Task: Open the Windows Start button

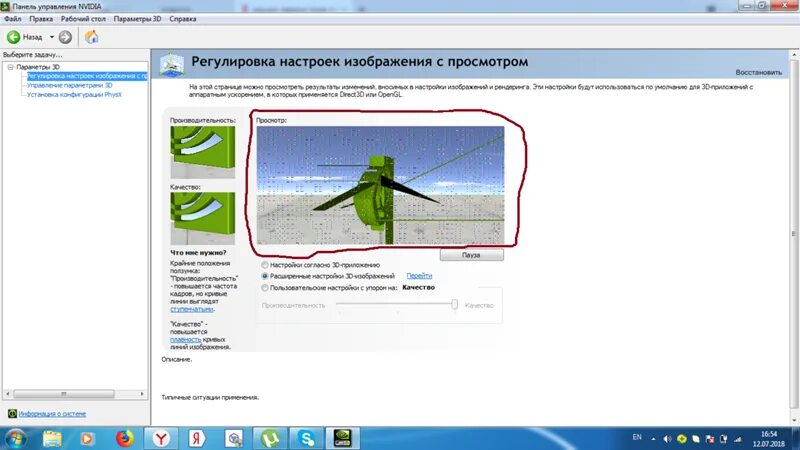Action: [x=15, y=438]
